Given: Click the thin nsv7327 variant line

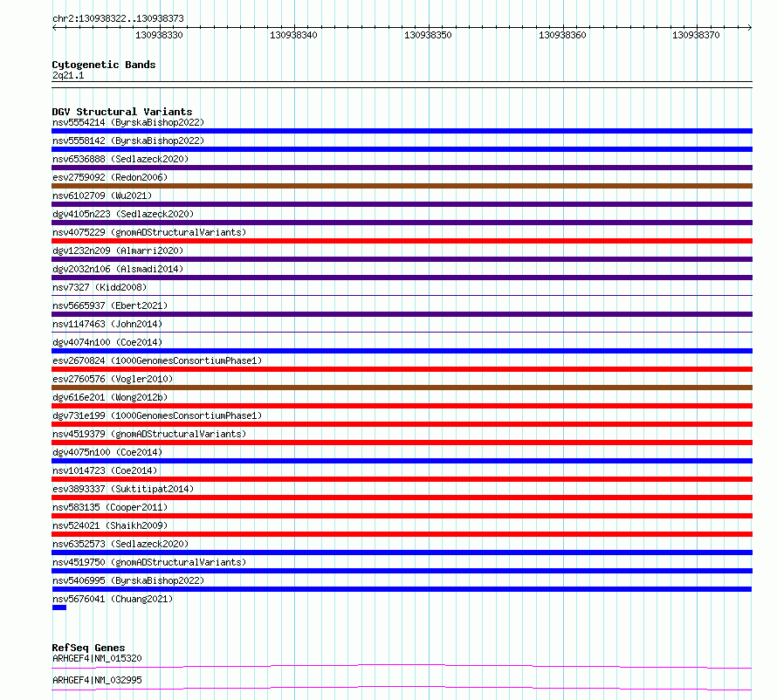Looking at the screenshot, I should click(x=402, y=296).
